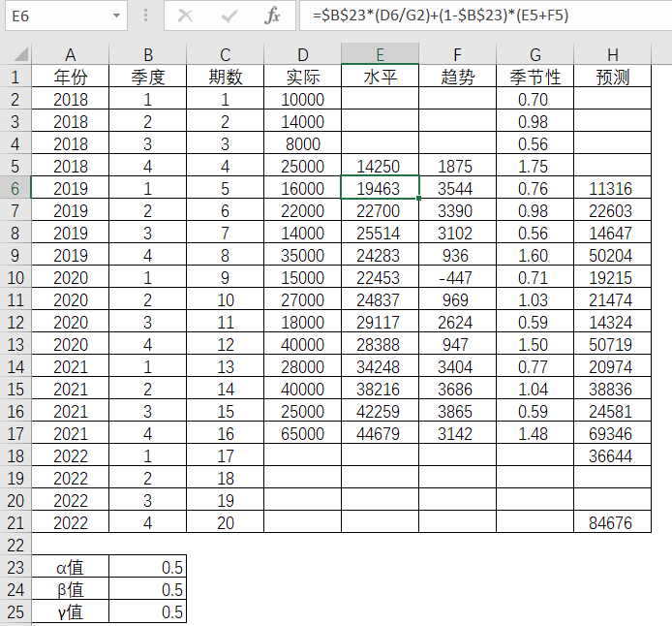The width and height of the screenshot is (672, 626).
Task: Select row 6 header
Action: coord(15,189)
